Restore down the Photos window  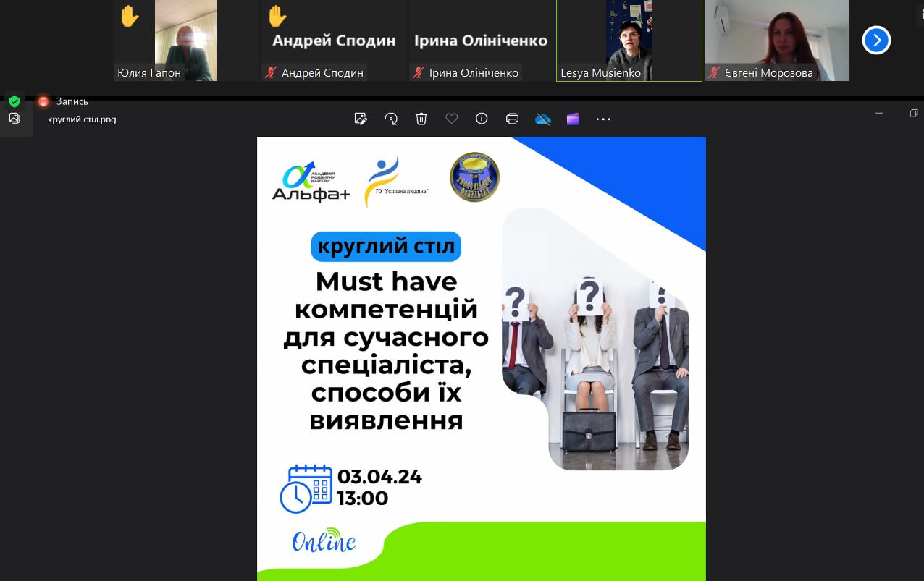tap(913, 114)
